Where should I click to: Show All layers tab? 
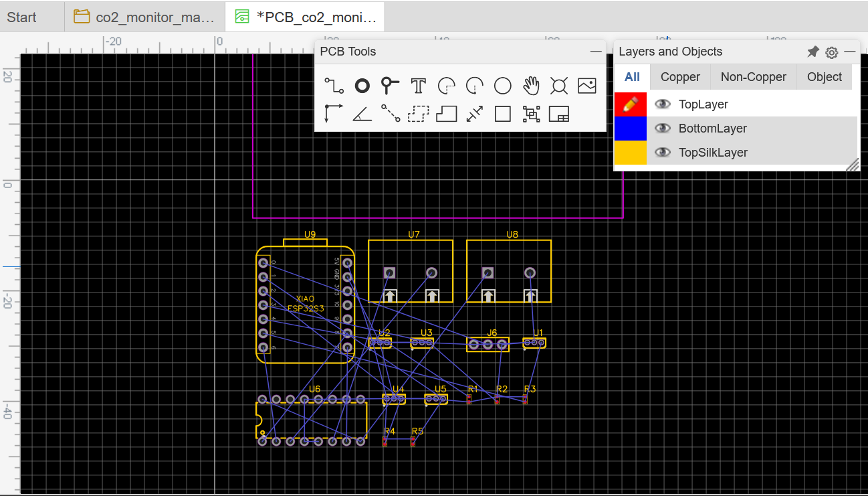pos(632,77)
